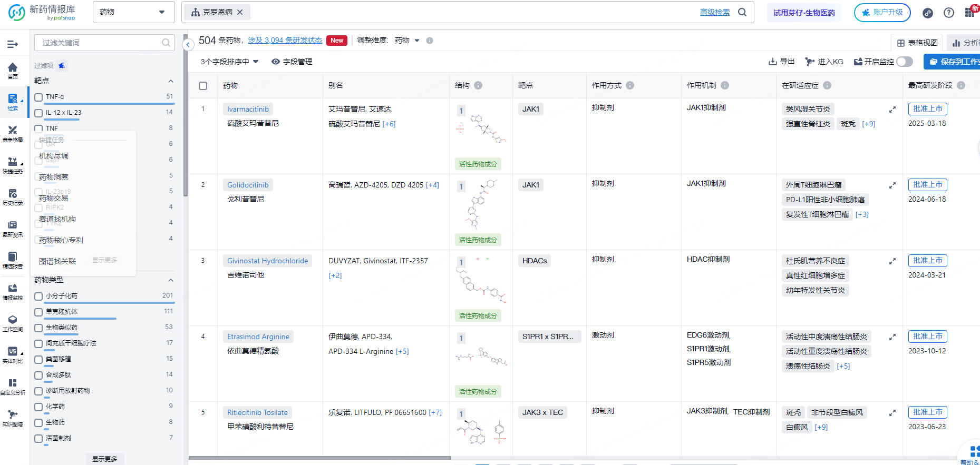Image resolution: width=980 pixels, height=465 pixels.
Task: Click the magnifier search icon in top bar
Action: pos(742,12)
